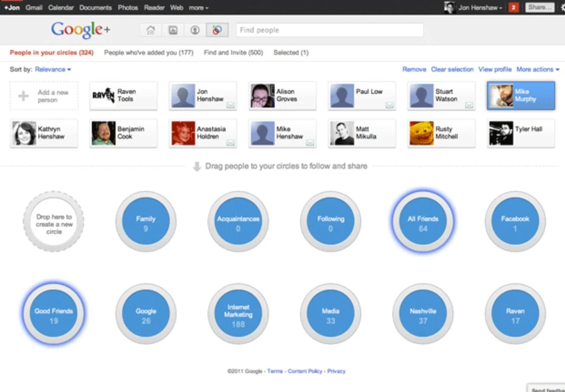Click Alison Groves' profile photo
Image resolution: width=565 pixels, height=392 pixels.
coord(263,96)
